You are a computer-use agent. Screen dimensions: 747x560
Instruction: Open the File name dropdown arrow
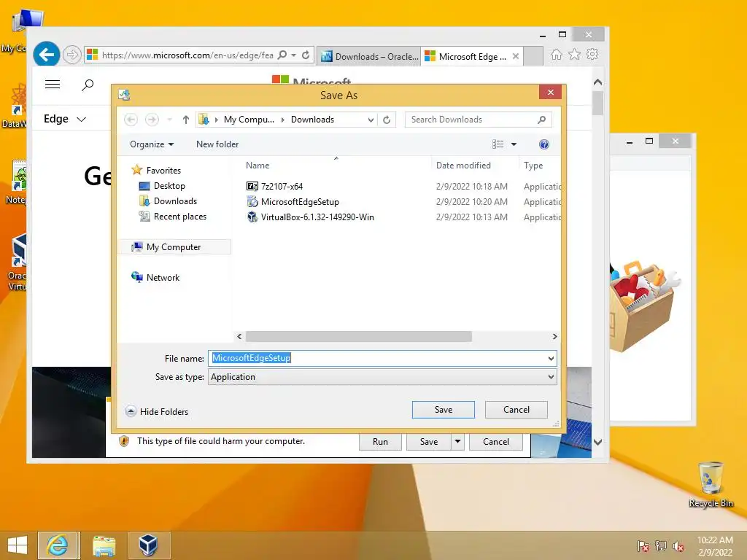(x=551, y=359)
